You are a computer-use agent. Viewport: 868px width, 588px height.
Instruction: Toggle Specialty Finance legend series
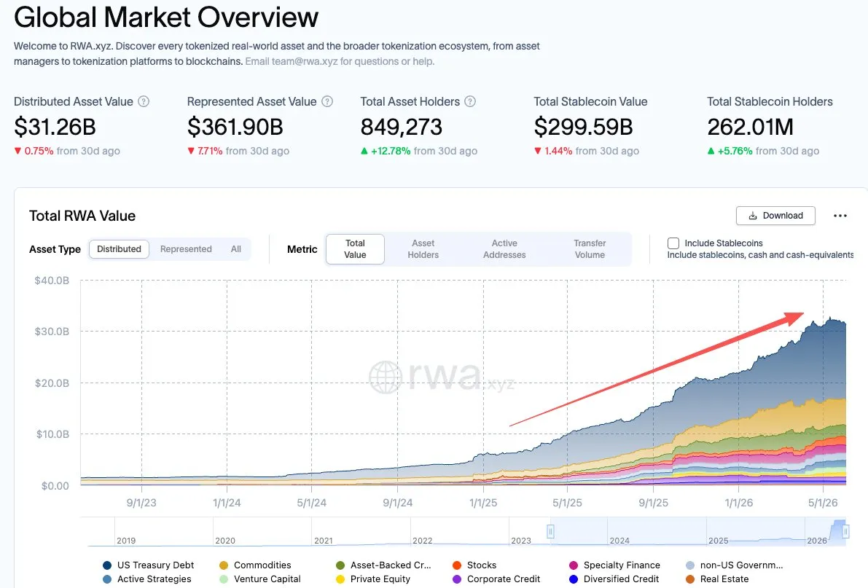click(614, 565)
